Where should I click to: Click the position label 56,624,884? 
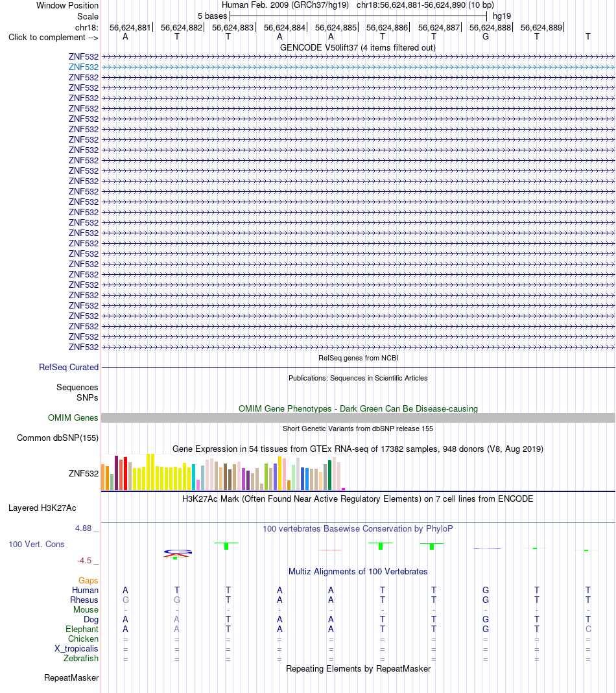pos(285,27)
